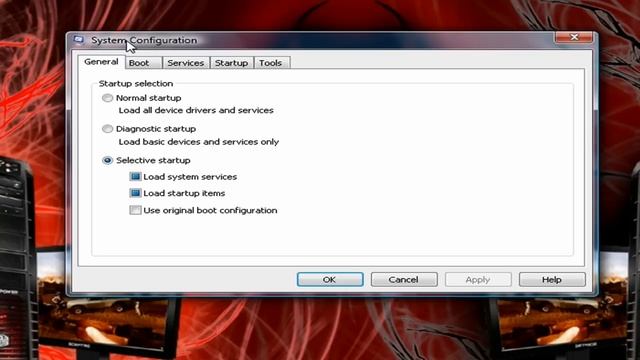This screenshot has width=640, height=360.
Task: Choose Diagnostic startup radio button
Action: pos(107,129)
